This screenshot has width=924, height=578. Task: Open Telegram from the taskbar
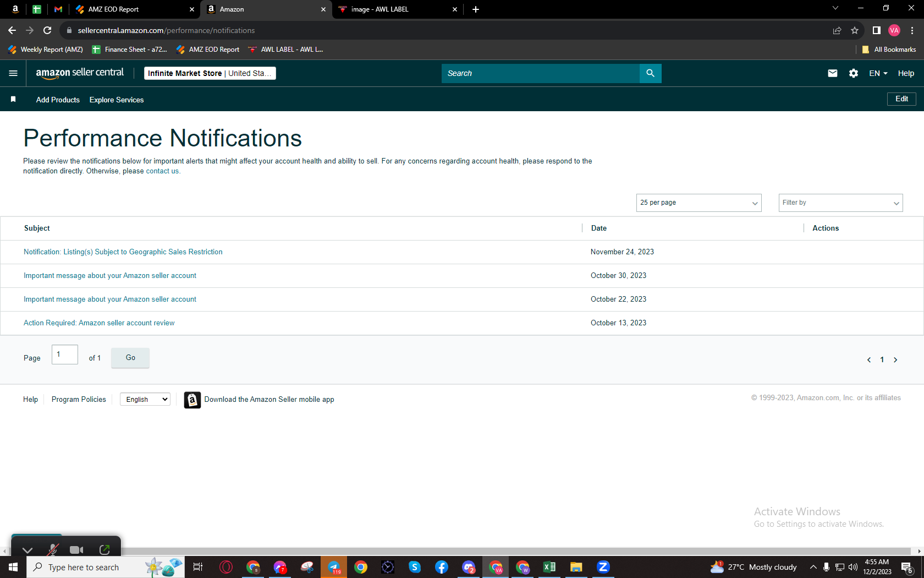coord(334,567)
